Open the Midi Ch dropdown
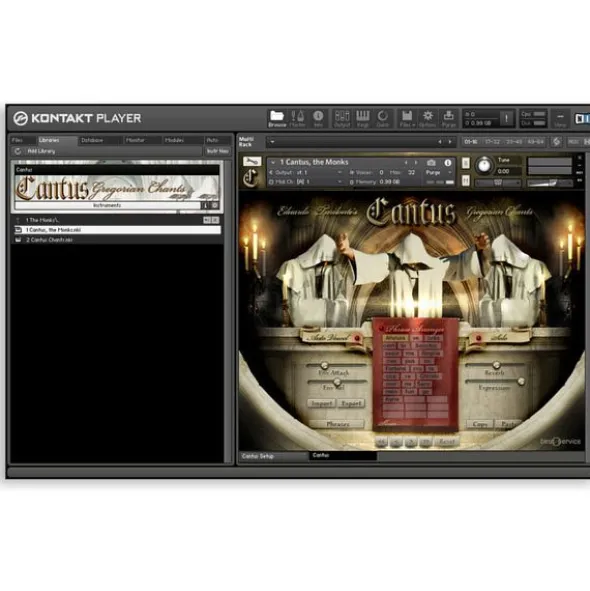The width and height of the screenshot is (590, 591). coord(306,182)
